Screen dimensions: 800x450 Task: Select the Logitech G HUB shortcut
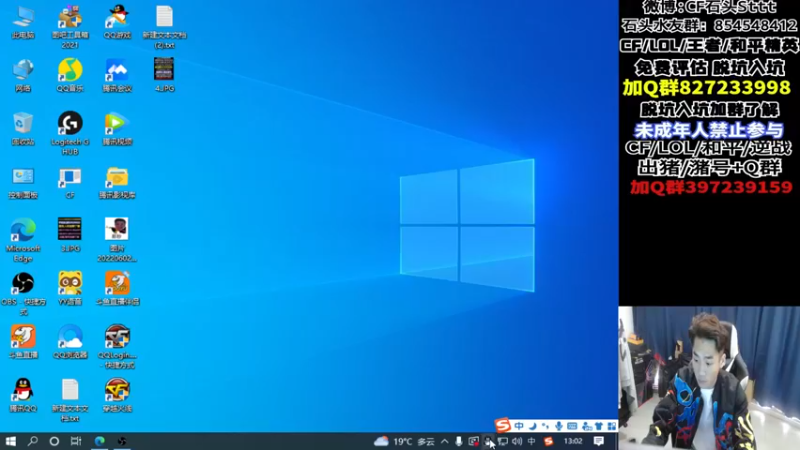point(70,134)
